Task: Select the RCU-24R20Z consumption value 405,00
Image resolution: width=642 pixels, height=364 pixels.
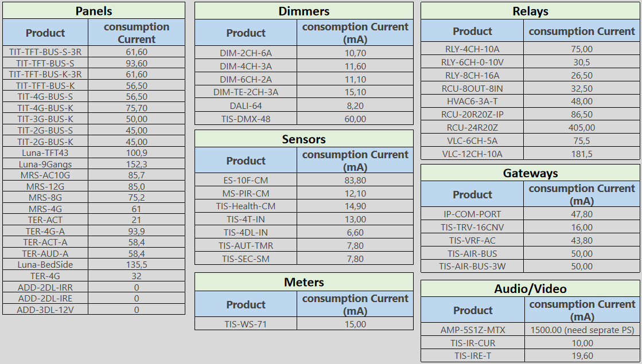Action: pyautogui.click(x=582, y=127)
